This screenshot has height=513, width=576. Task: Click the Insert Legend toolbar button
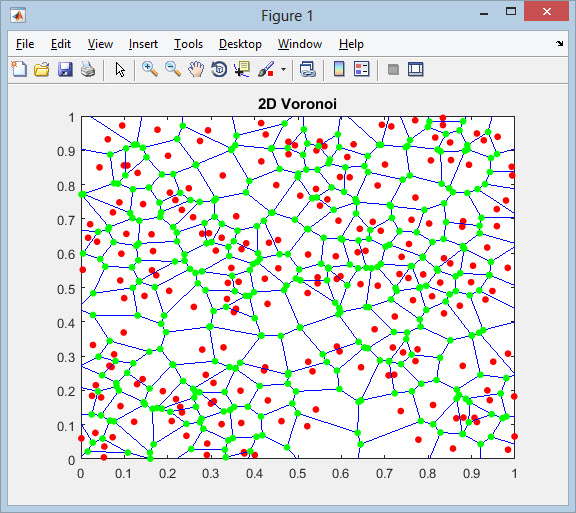tap(362, 69)
